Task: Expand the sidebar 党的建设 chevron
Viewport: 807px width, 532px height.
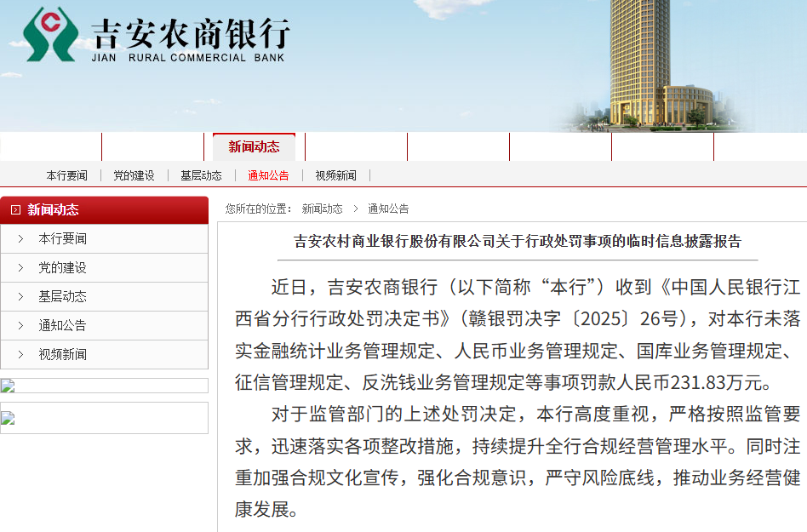Action: click(20, 268)
